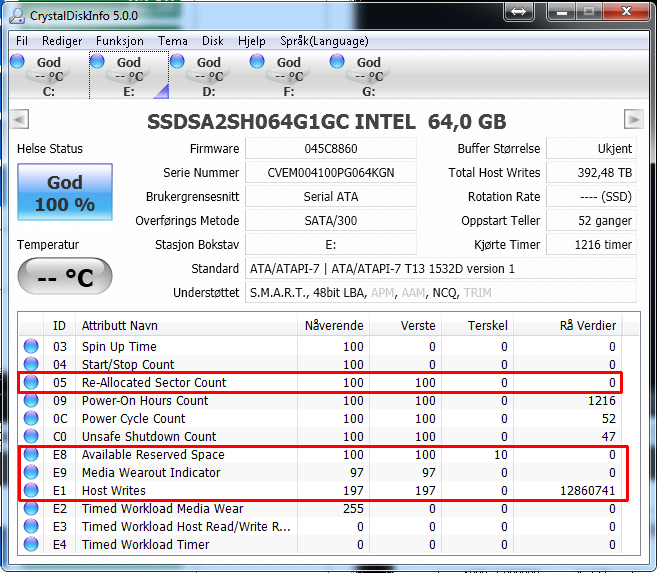Click the Stasjon Bokstav E: field
Screen dimensions: 657x573
[331, 245]
